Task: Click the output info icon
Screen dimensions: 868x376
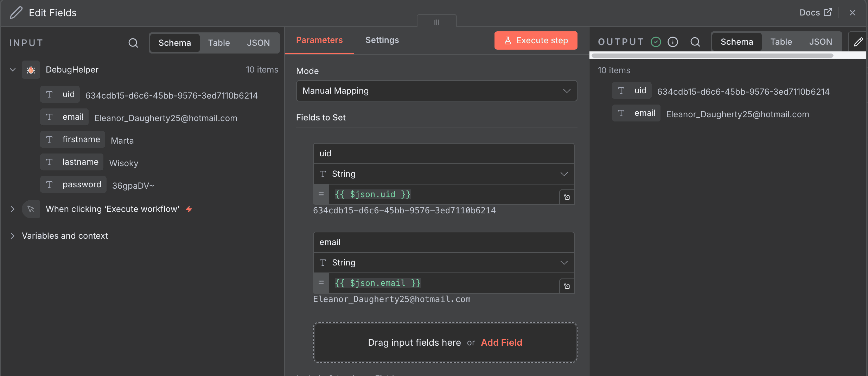Action: 672,42
